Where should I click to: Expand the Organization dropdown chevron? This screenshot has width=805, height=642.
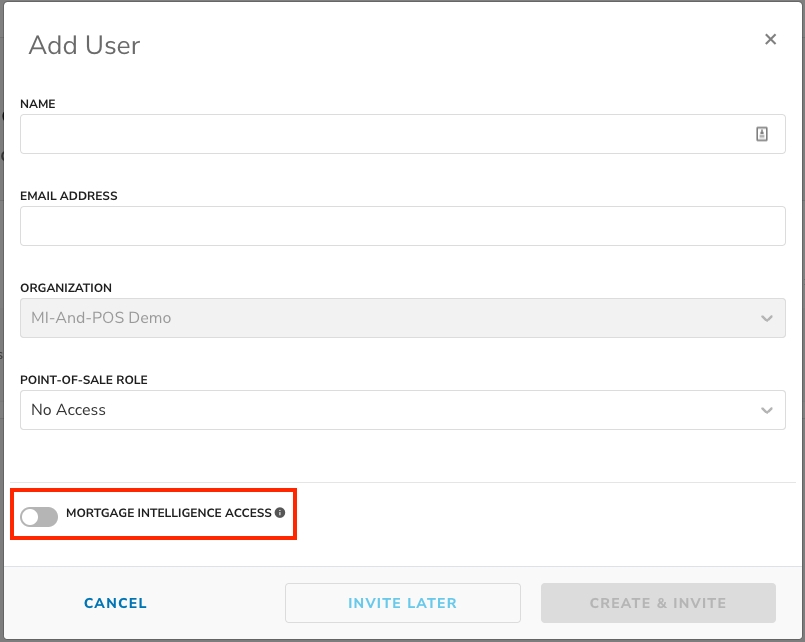[x=766, y=319]
